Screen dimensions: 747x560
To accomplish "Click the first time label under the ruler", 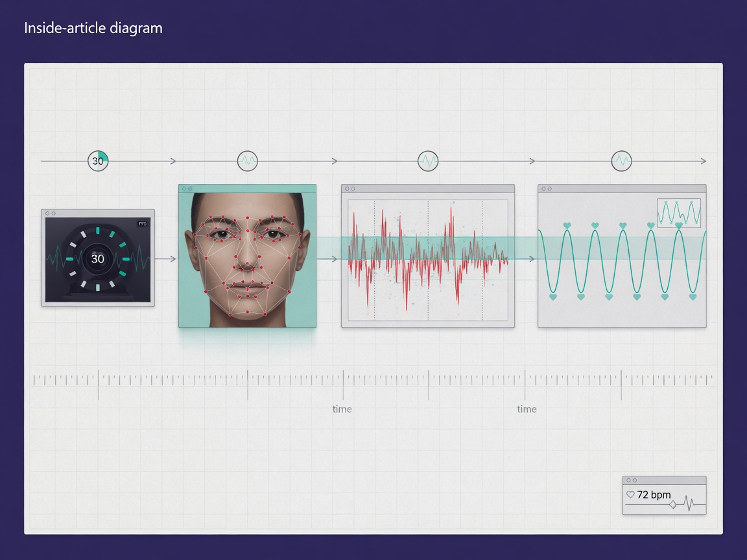I will click(x=342, y=409).
